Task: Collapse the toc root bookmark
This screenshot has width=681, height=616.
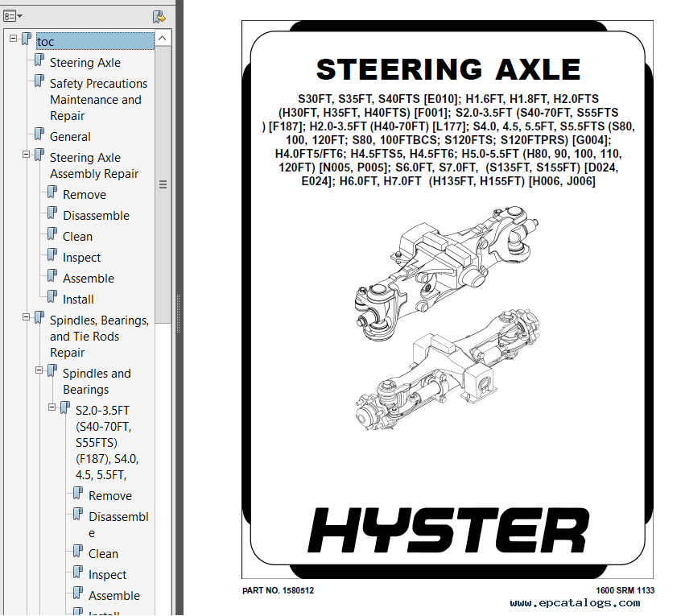Action: (x=13, y=38)
